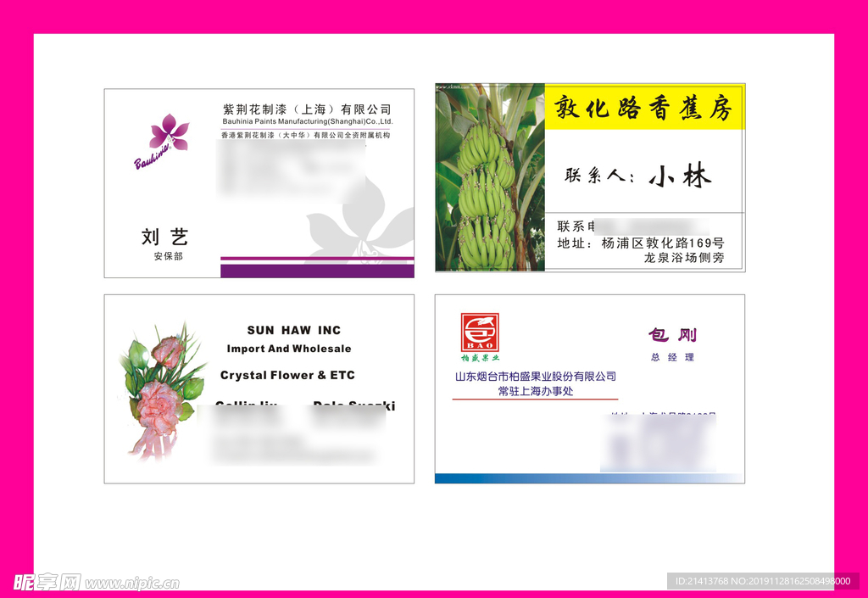Select the blue gradient bar on BAO card
The image size is (868, 598).
pyautogui.click(x=589, y=478)
